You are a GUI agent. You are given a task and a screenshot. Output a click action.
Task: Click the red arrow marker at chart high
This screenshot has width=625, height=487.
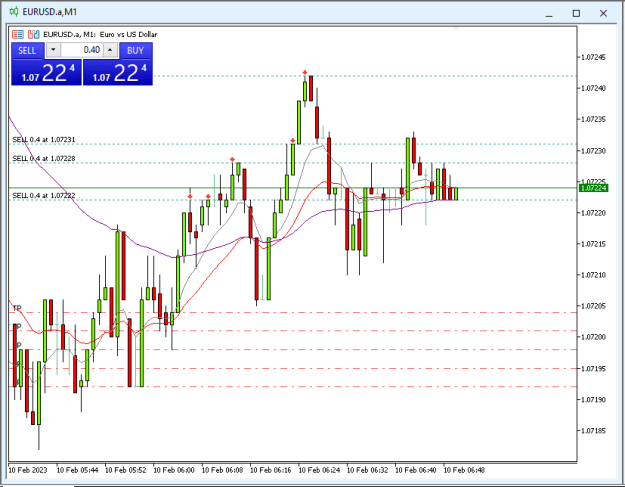[305, 73]
